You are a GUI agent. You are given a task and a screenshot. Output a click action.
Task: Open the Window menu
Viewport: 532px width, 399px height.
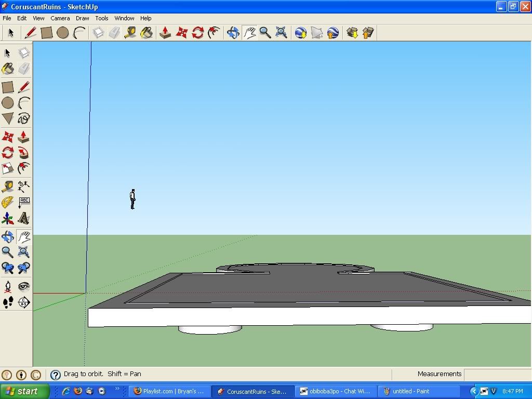point(124,18)
